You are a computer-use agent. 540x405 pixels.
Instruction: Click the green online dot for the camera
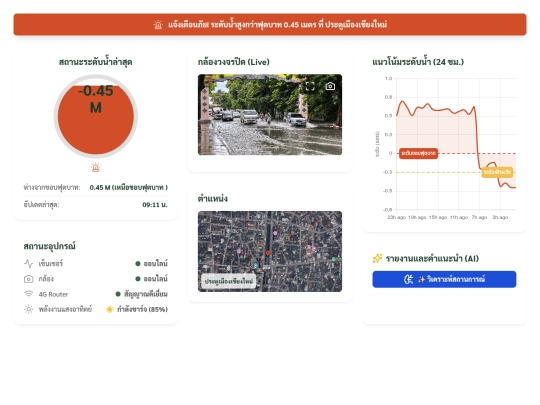(x=138, y=279)
